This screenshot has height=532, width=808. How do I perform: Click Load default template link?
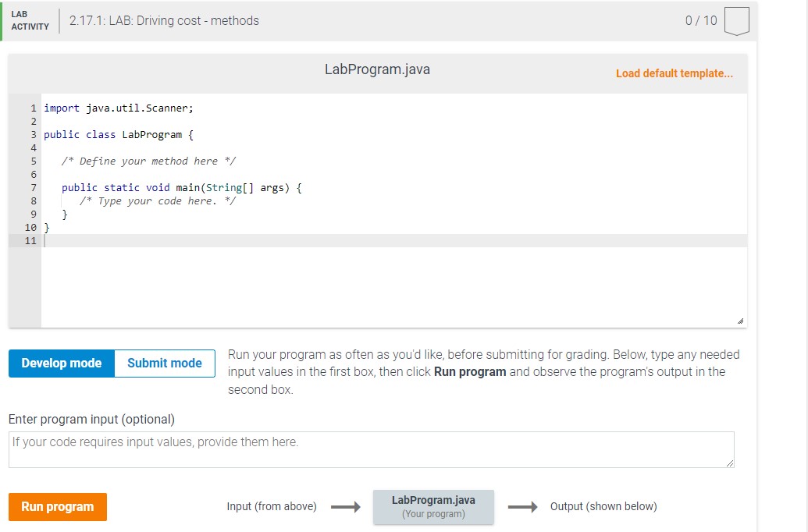coord(674,73)
